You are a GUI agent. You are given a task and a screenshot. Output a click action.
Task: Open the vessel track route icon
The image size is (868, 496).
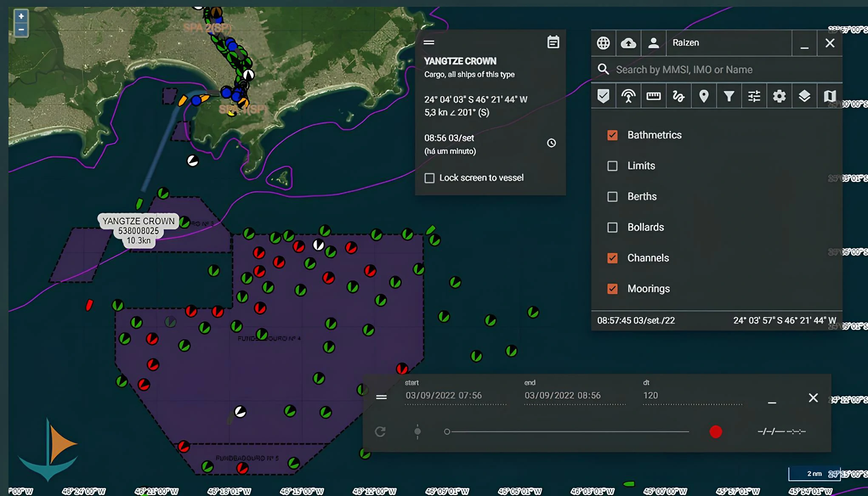click(x=678, y=96)
